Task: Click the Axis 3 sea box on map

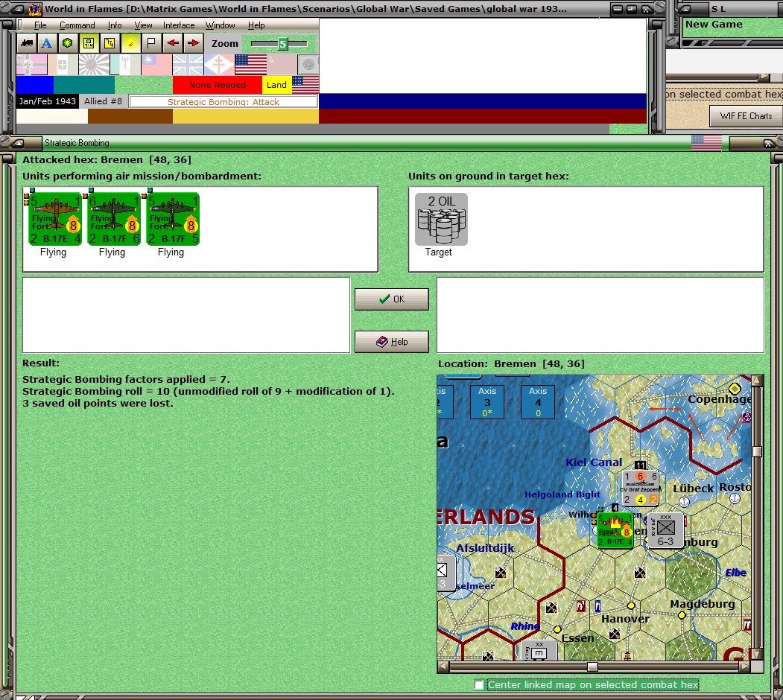Action: (487, 402)
